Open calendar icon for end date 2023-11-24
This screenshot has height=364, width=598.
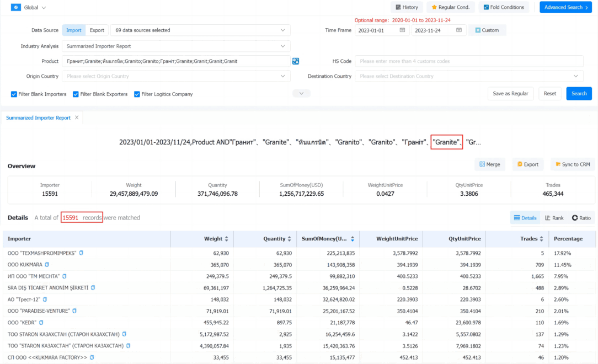(459, 30)
